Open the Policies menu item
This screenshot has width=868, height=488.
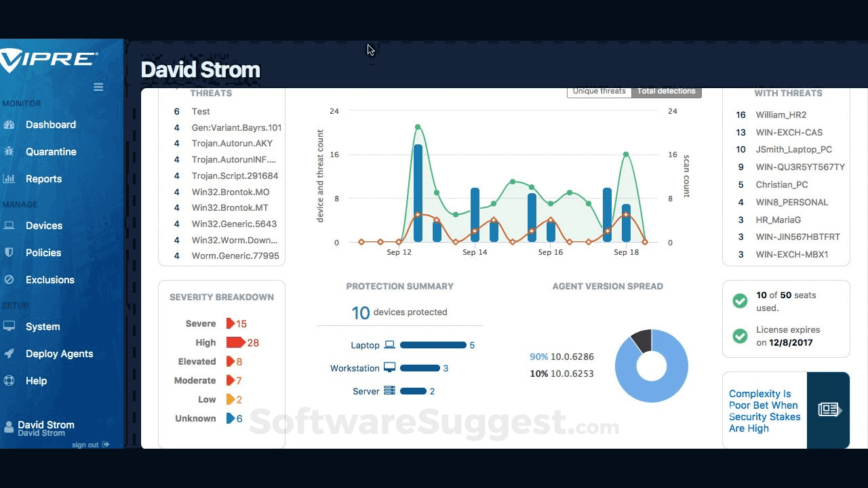coord(43,252)
